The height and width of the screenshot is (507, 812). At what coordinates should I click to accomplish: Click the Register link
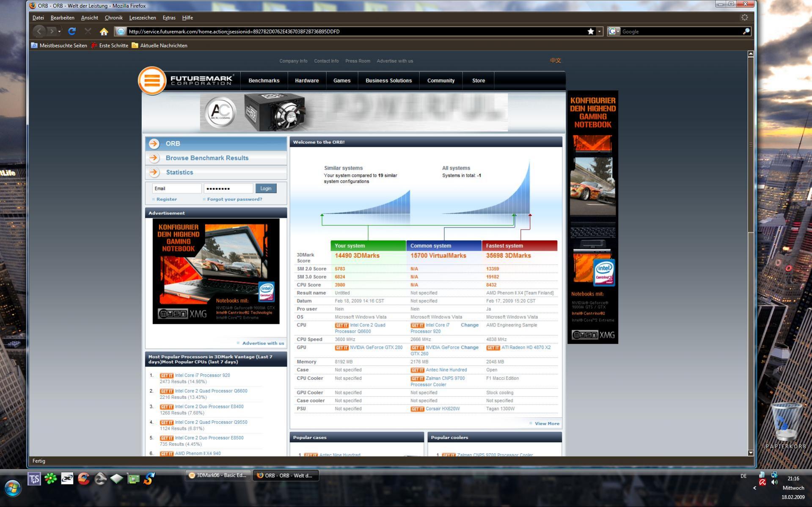click(167, 199)
